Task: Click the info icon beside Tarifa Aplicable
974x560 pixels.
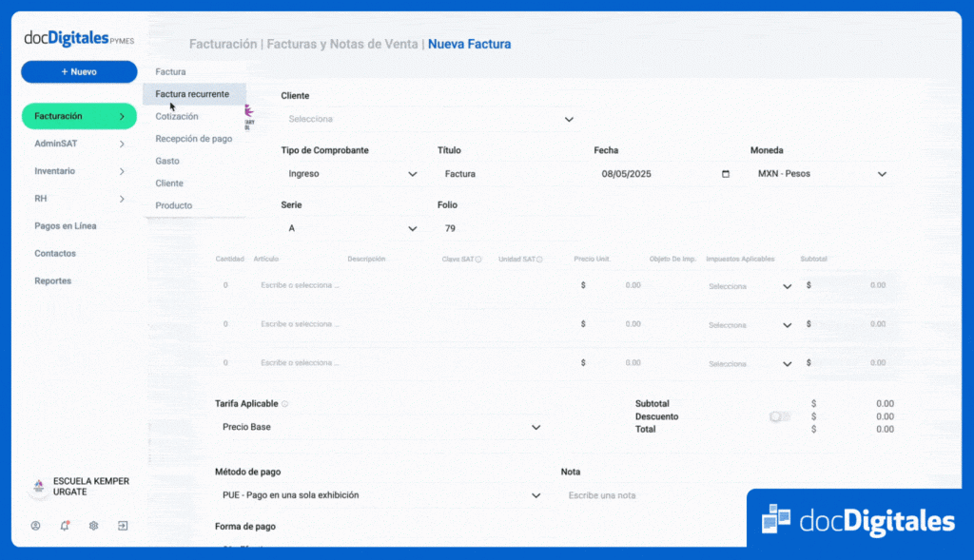Action: pyautogui.click(x=285, y=403)
